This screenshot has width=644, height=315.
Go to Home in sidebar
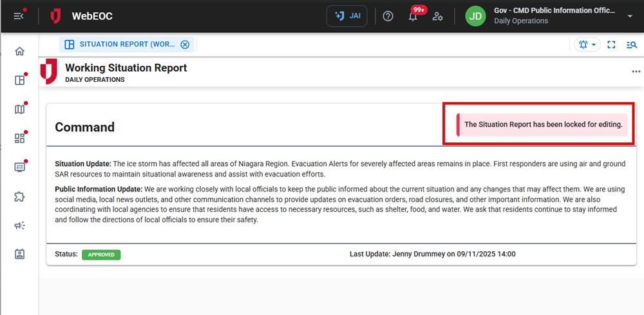tap(19, 52)
